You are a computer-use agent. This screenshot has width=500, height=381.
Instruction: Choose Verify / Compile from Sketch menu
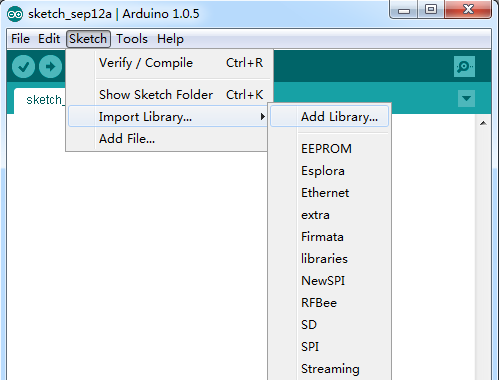click(x=169, y=63)
